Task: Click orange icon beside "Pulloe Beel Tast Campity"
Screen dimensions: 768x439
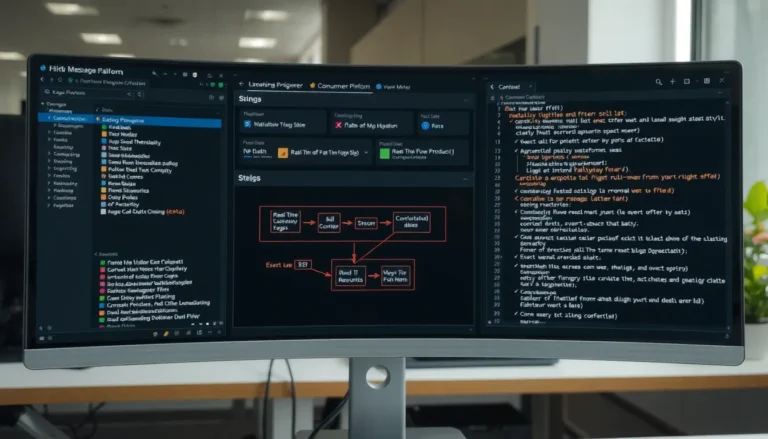Action: coord(104,170)
